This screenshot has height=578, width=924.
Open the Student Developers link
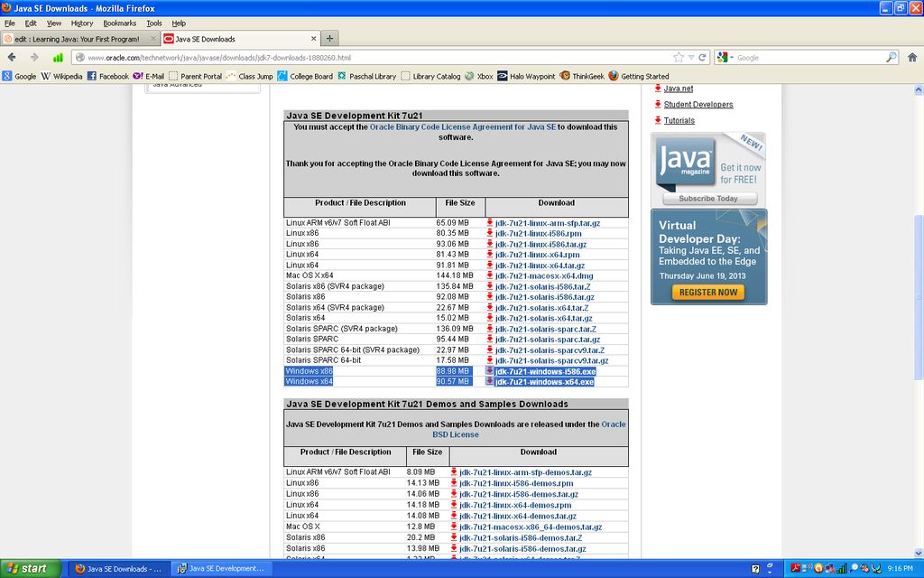(698, 105)
